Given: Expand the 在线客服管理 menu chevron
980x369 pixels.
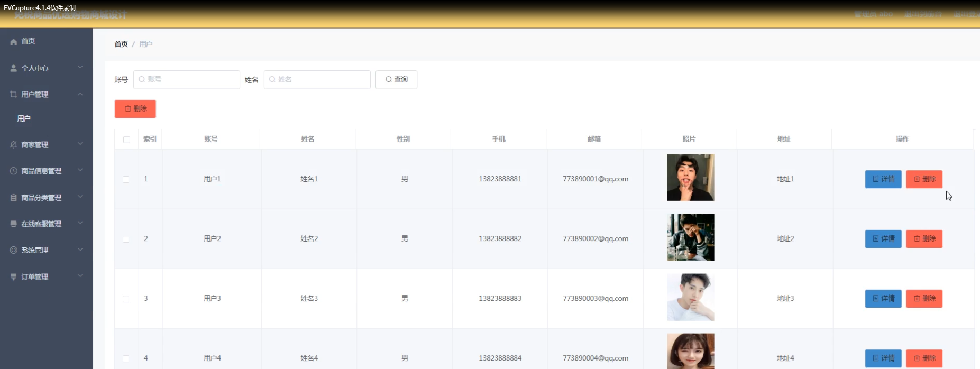Looking at the screenshot, I should point(80,223).
